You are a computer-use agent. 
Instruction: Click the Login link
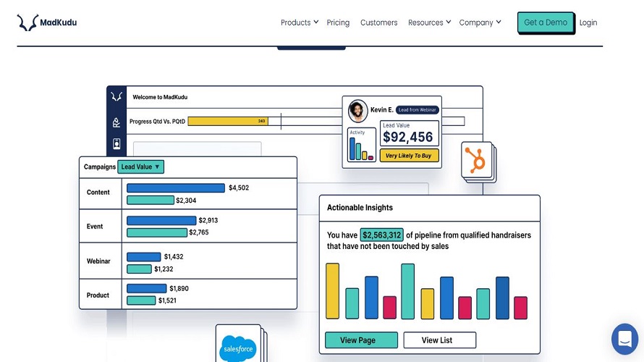click(x=588, y=22)
